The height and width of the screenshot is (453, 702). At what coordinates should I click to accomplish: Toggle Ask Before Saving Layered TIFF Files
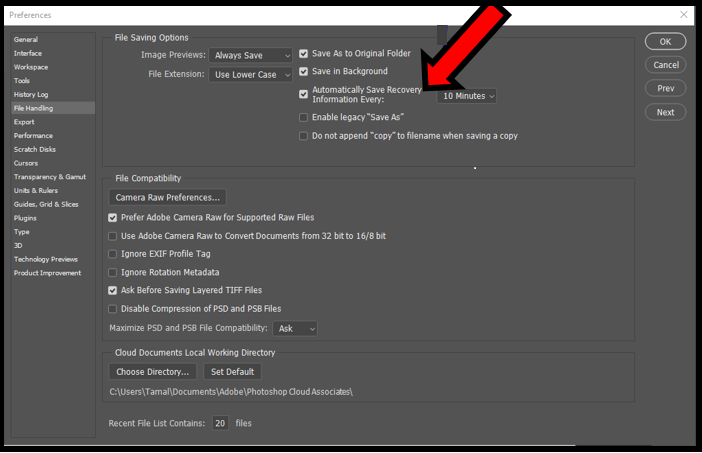(112, 290)
